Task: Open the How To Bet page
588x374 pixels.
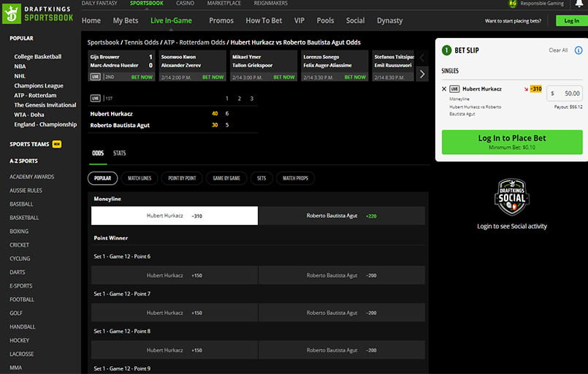Action: 264,20
